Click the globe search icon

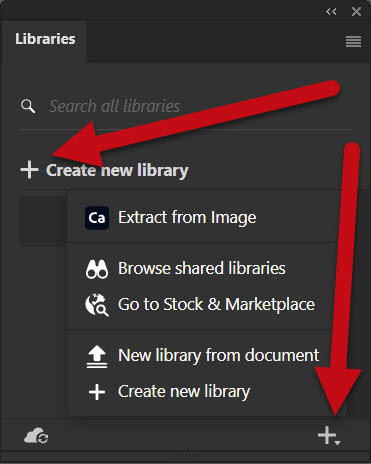(x=97, y=305)
